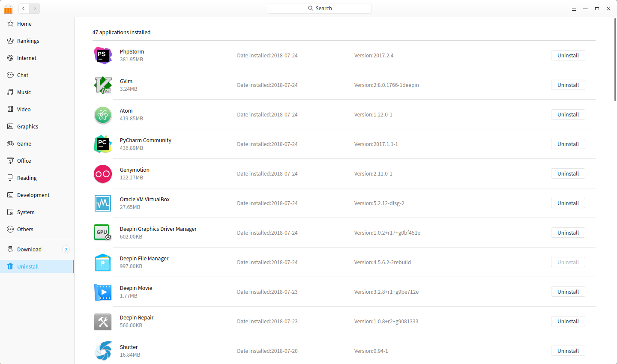Open the Download page

point(37,250)
